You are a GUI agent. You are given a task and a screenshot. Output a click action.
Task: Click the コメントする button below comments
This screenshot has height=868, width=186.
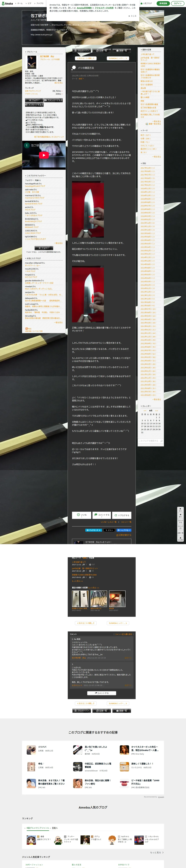102,693
